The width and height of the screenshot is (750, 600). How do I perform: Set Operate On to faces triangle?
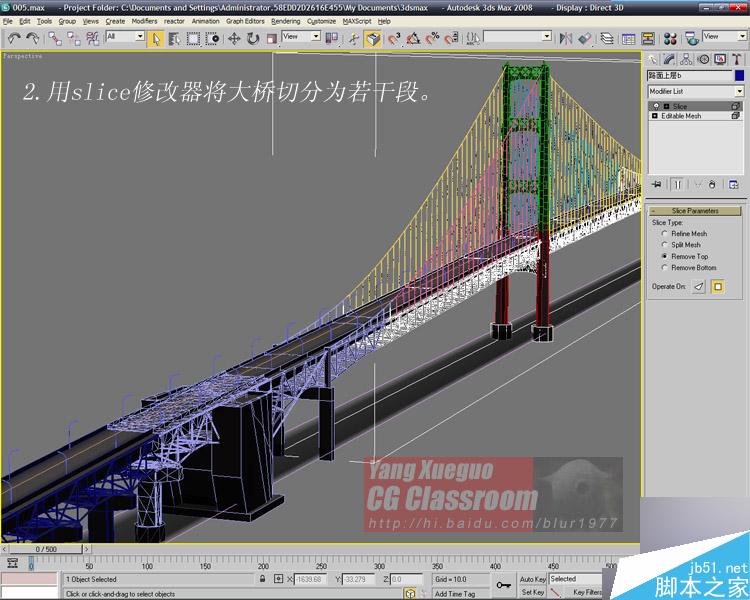tap(699, 287)
